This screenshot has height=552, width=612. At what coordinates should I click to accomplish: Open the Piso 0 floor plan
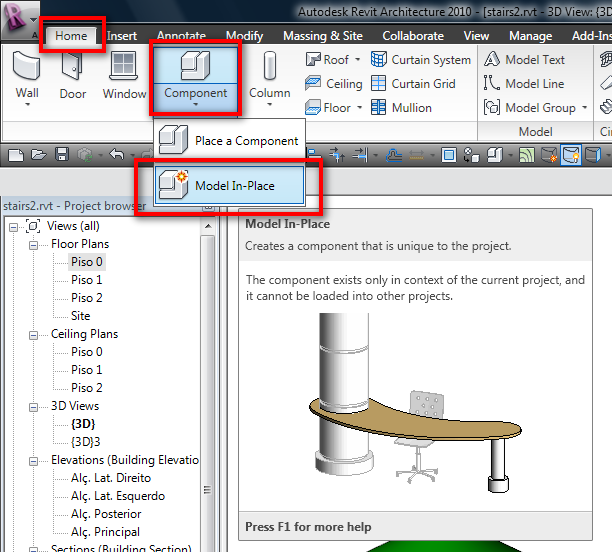(x=87, y=262)
